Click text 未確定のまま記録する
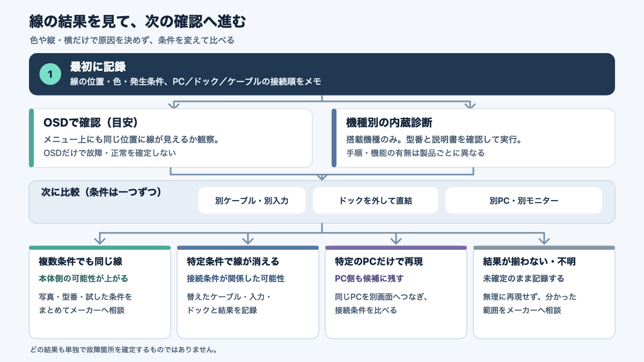This screenshot has height=362, width=644. pyautogui.click(x=523, y=279)
